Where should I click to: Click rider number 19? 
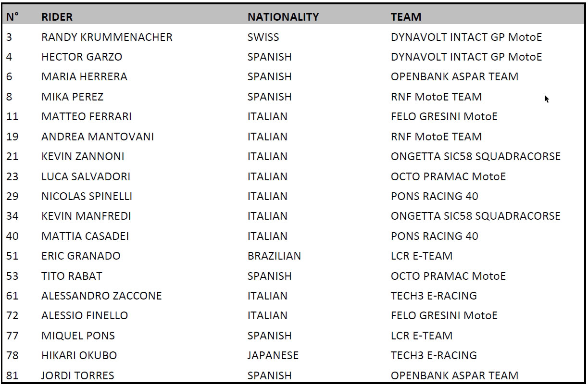click(13, 137)
